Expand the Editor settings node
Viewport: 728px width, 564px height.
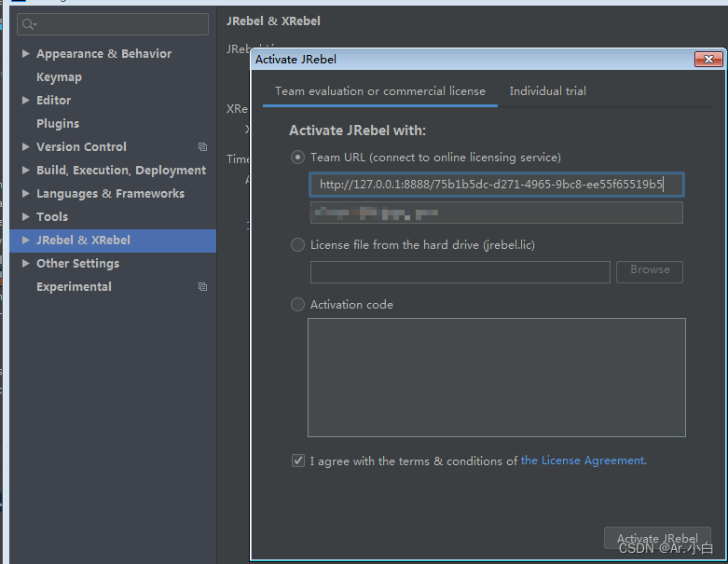25,100
